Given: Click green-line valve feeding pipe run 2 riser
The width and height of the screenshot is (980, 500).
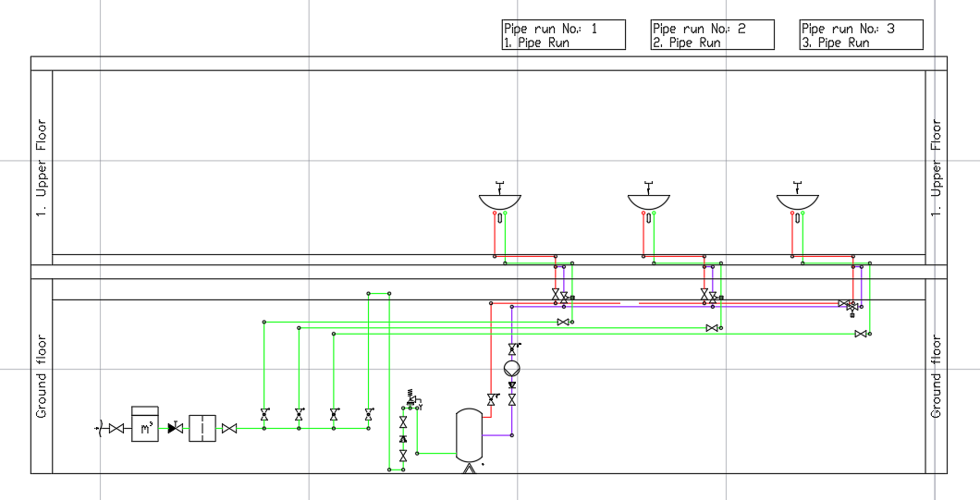Looking at the screenshot, I should pyautogui.click(x=712, y=328).
